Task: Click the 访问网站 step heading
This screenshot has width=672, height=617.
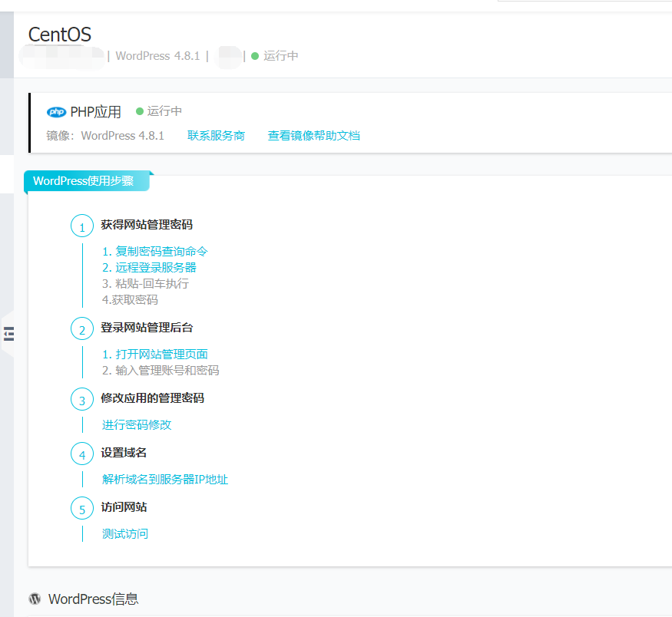Action: pos(124,507)
